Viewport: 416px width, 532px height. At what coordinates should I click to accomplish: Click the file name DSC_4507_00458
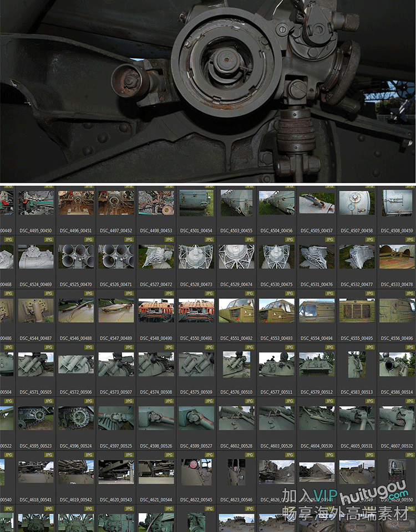click(x=357, y=231)
